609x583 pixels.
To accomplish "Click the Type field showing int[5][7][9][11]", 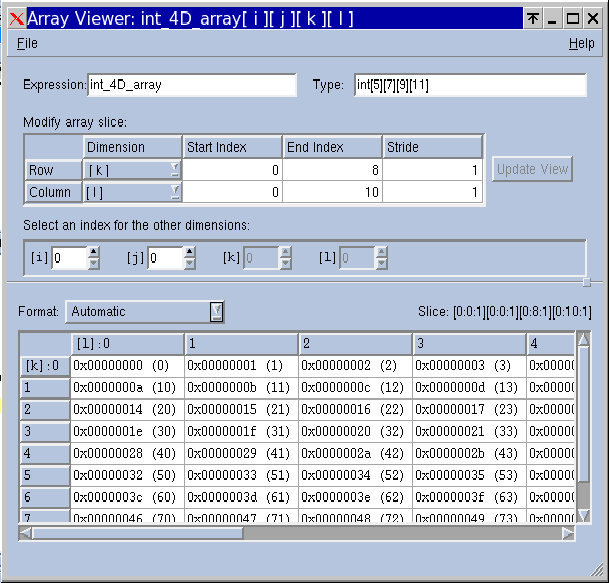I will pos(469,85).
